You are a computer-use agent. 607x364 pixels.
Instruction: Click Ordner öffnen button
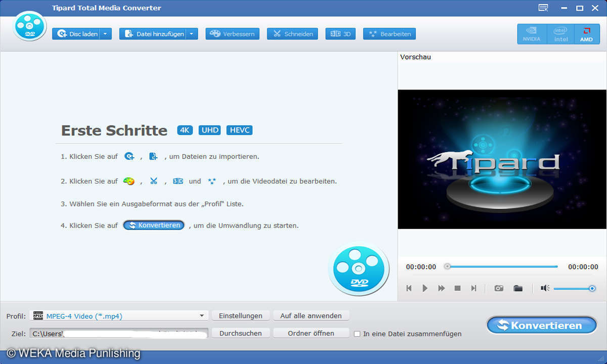[311, 333]
